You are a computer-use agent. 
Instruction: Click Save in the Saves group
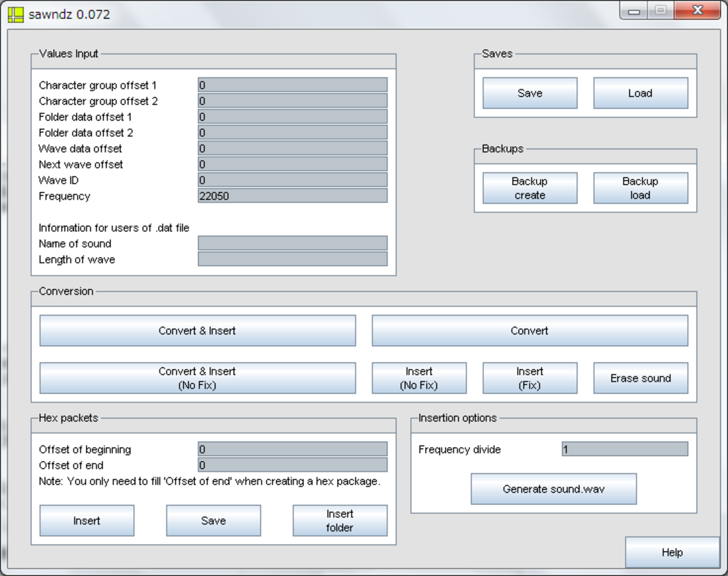pyautogui.click(x=530, y=93)
